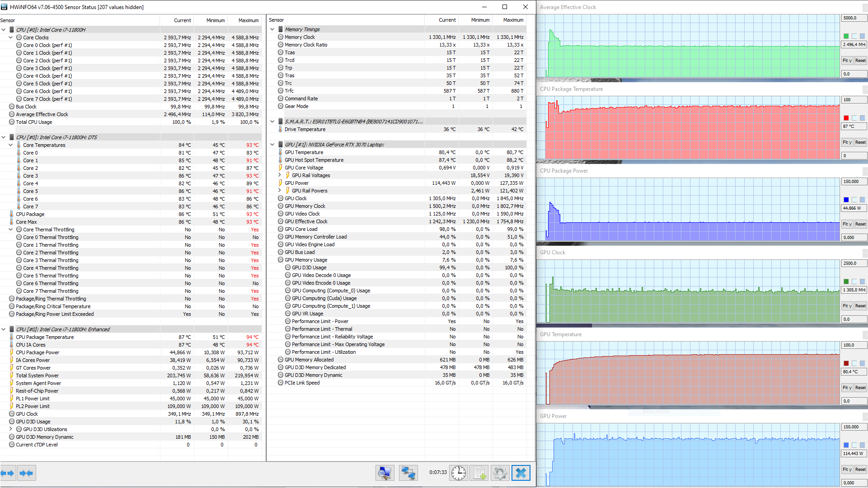
Task: Click the maximum value field 150,000 of GPU Power
Action: [853, 427]
